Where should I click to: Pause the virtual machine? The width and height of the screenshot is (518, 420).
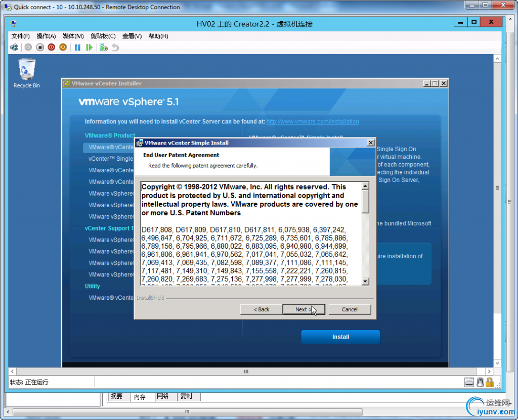pyautogui.click(x=77, y=47)
